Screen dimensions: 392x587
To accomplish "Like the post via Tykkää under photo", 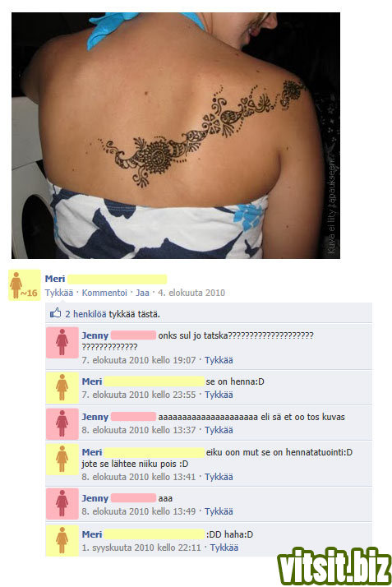I will pos(58,293).
